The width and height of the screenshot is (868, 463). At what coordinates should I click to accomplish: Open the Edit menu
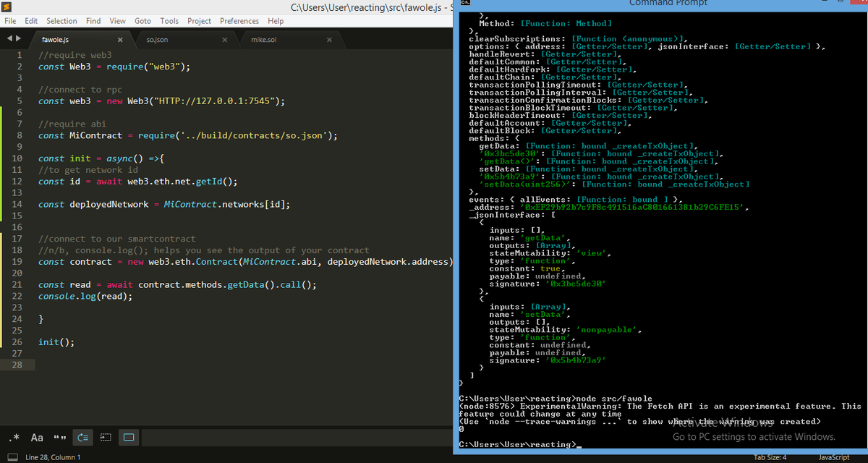point(31,21)
